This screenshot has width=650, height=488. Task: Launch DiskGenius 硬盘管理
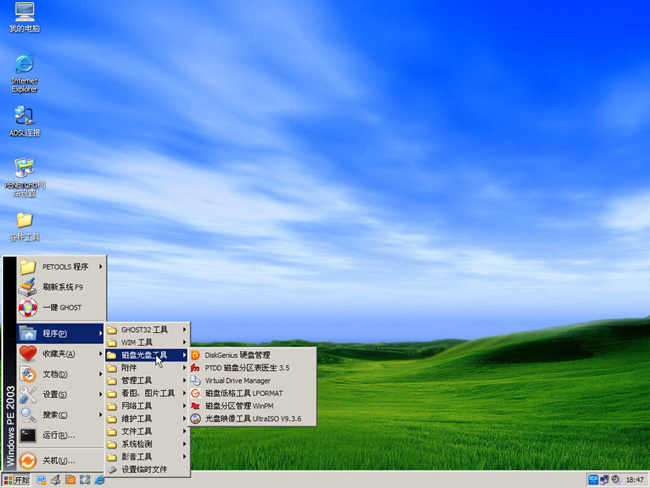253,355
